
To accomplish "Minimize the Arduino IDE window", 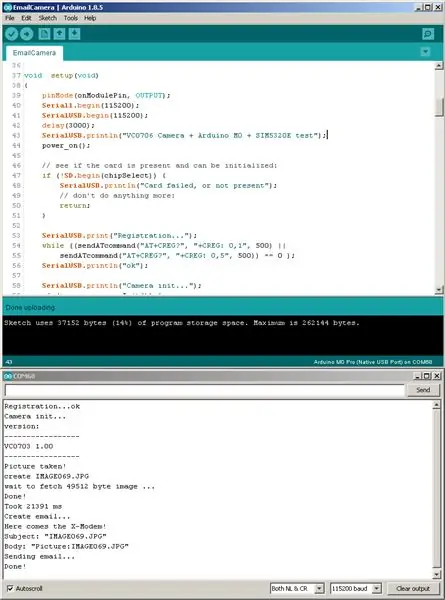I will 419,7.
